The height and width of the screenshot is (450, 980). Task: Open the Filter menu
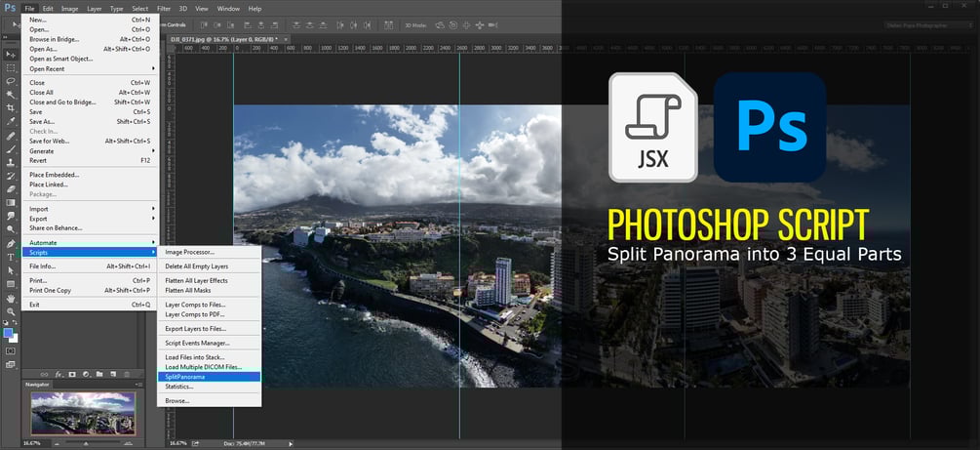click(x=164, y=9)
